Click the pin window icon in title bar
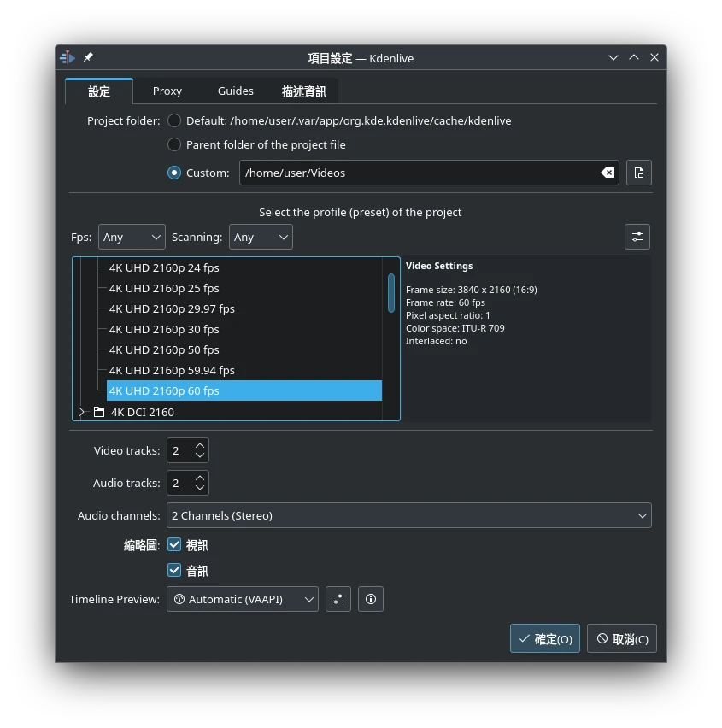Viewport: 722px width, 728px height. [88, 57]
